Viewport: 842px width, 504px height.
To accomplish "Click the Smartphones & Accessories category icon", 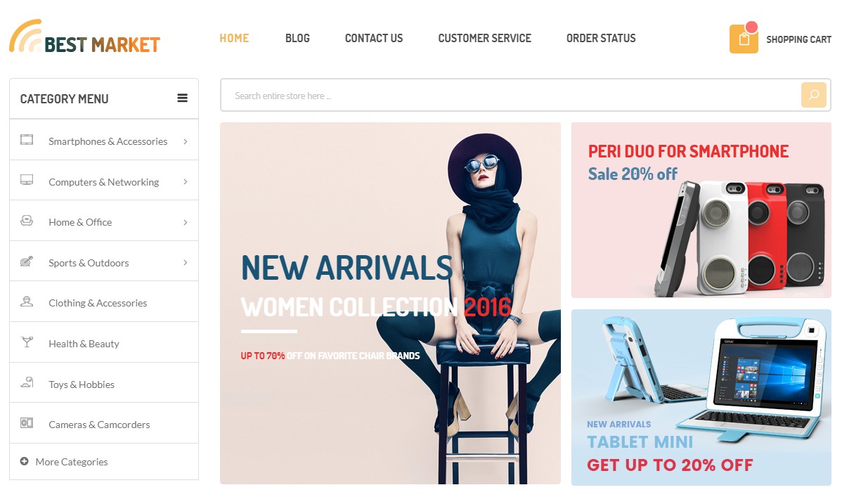I will [27, 140].
